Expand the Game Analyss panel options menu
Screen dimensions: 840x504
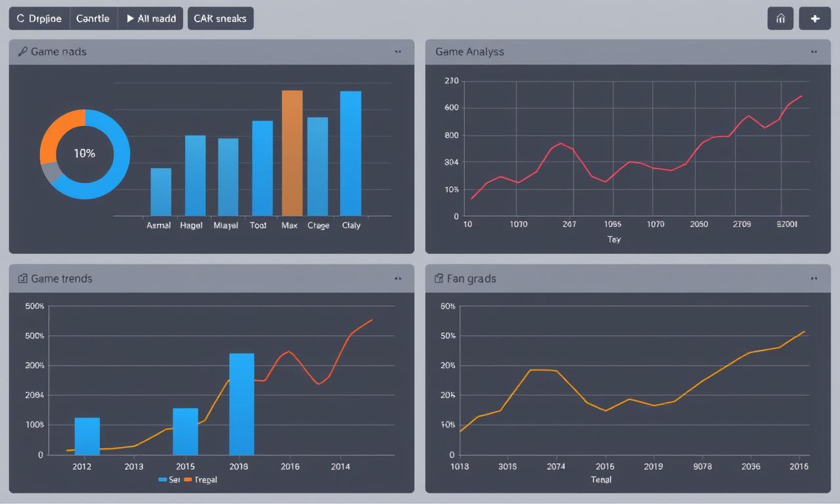[814, 51]
